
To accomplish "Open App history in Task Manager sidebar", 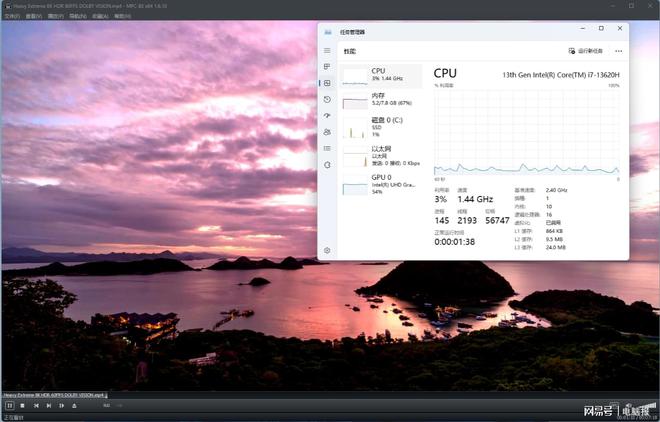I will click(x=327, y=99).
